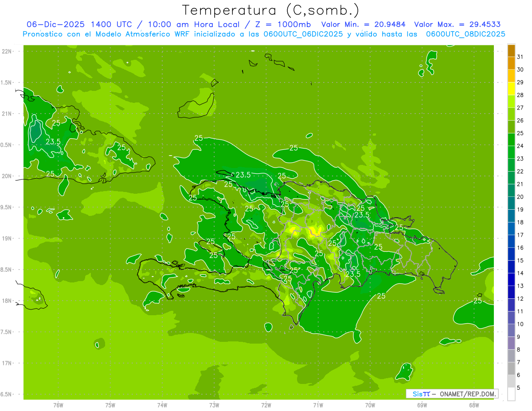The height and width of the screenshot is (411, 532).
Task: Click the "8.5N" latitude axis label
Action: 6,270
